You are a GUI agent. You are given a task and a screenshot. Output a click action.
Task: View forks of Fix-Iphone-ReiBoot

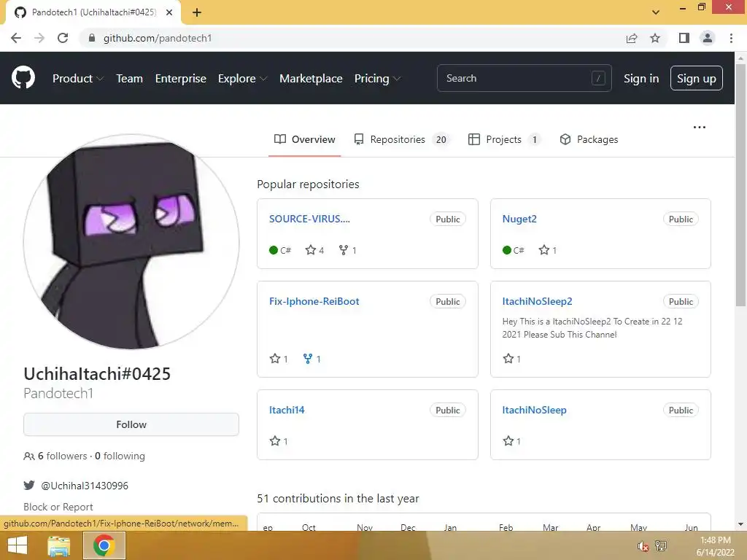click(312, 359)
